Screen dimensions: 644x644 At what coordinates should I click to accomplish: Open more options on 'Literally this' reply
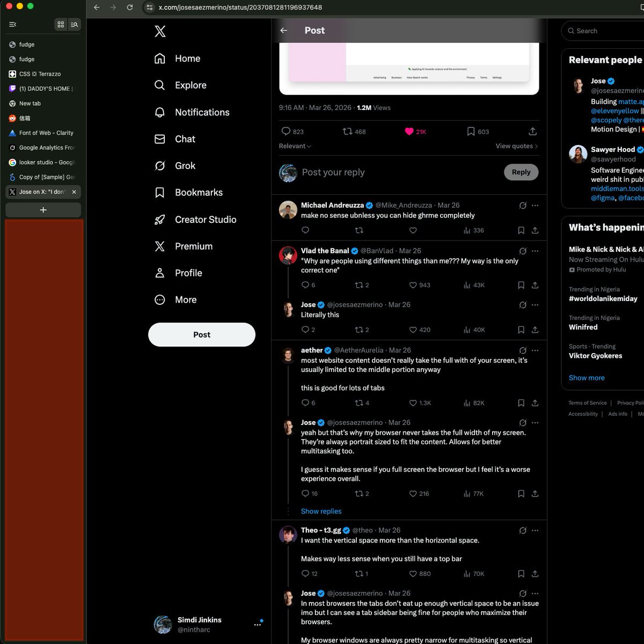pos(535,305)
